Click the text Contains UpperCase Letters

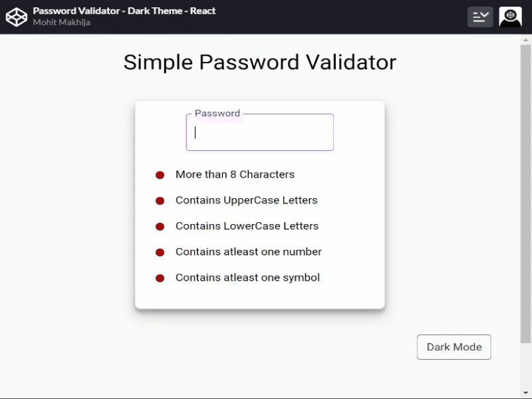(246, 200)
